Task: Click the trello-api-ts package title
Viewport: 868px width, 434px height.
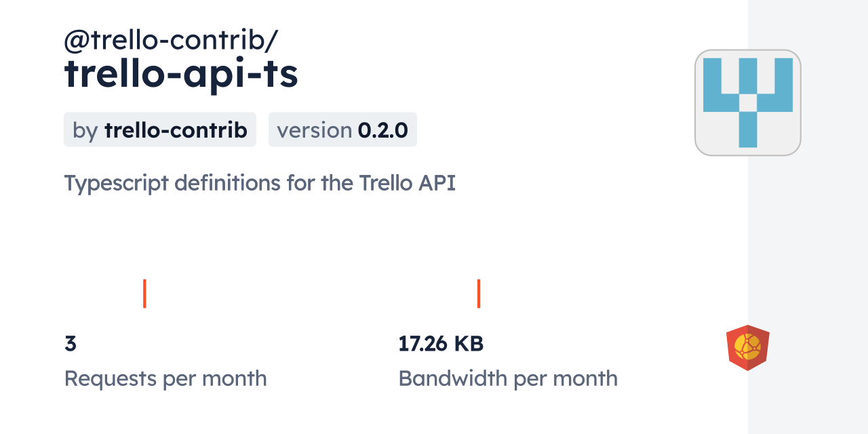Action: (181, 74)
